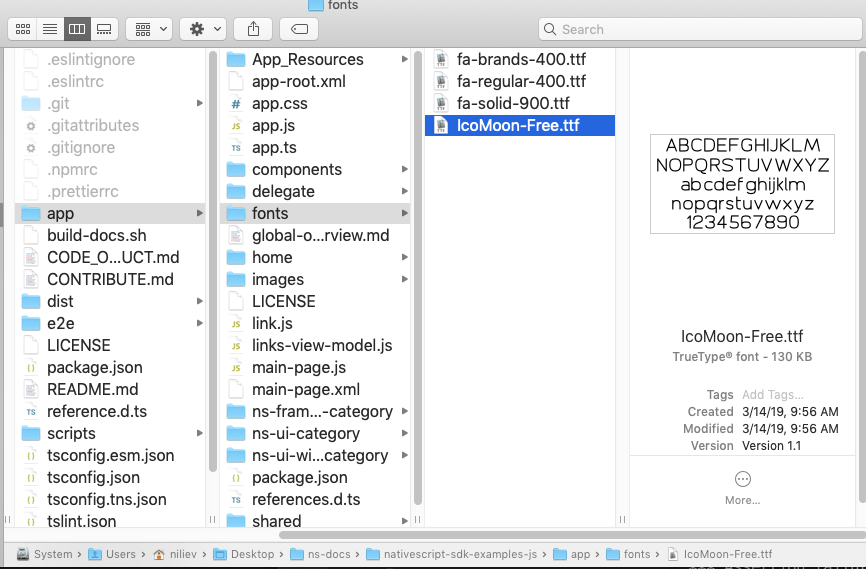Select the root package.json beside README.md
The image size is (866, 569).
pyautogui.click(x=110, y=367)
